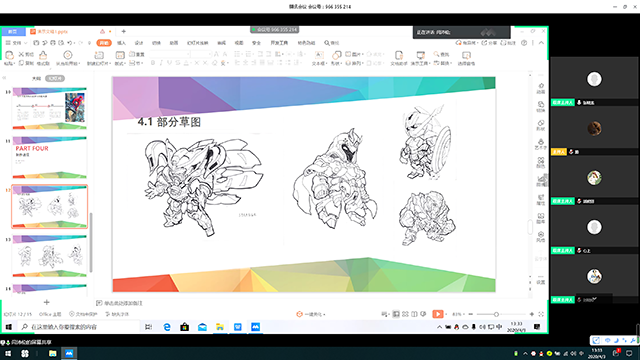Screen dimensions: 640x360
Task: Start slideshow from current slide icon
Action: (x=68, y=55)
